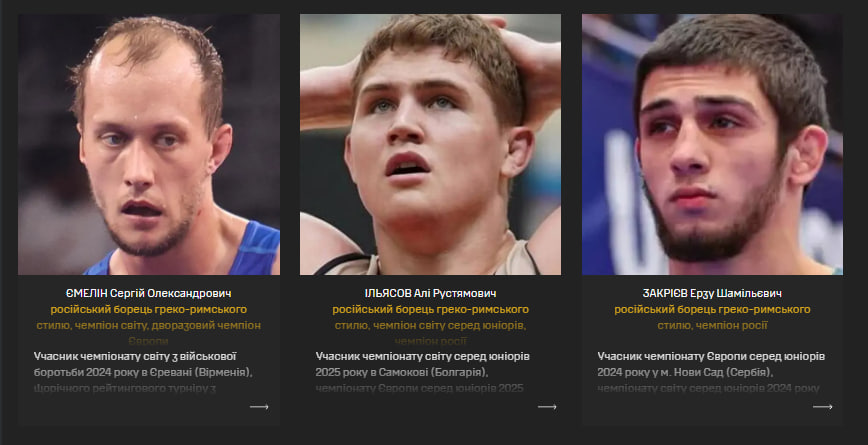Viewport: 868px width, 445px height.
Task: Click the line mentioning Нови Сад (Сербія)
Action: [x=685, y=372]
